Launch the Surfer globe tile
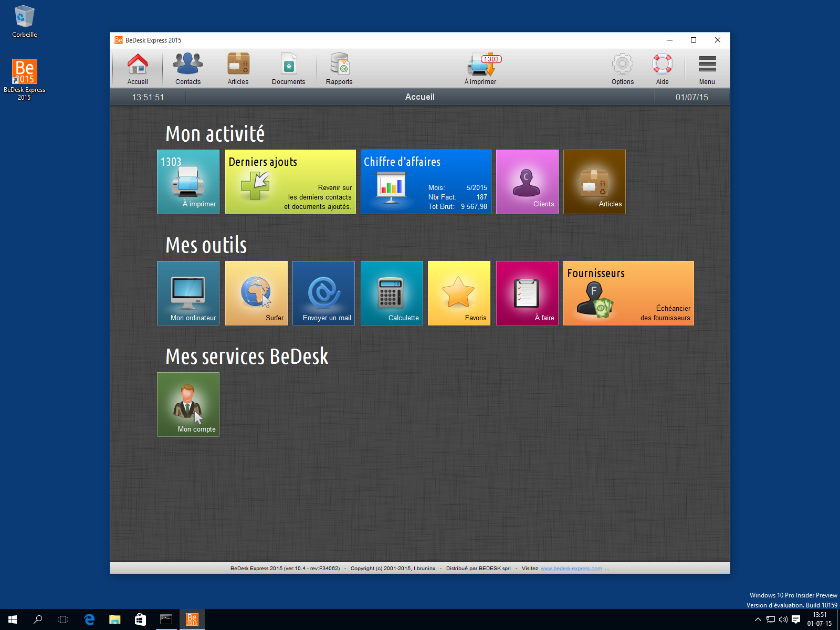This screenshot has width=840, height=630. point(256,293)
